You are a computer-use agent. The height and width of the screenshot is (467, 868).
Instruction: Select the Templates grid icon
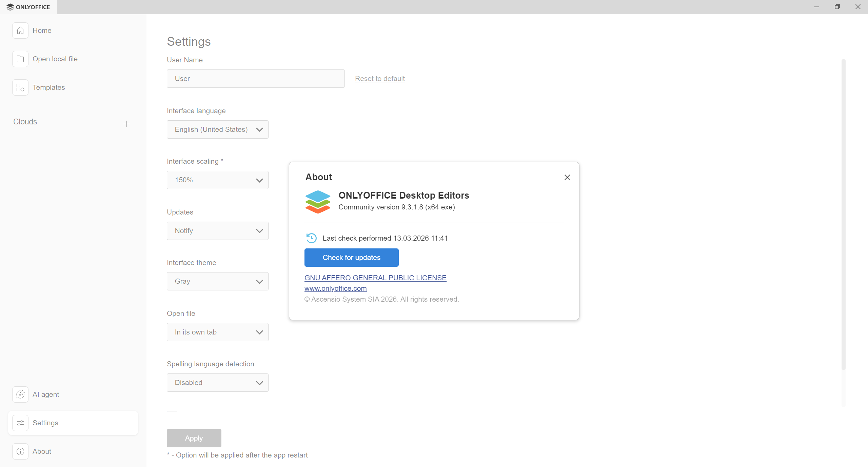tap(20, 87)
